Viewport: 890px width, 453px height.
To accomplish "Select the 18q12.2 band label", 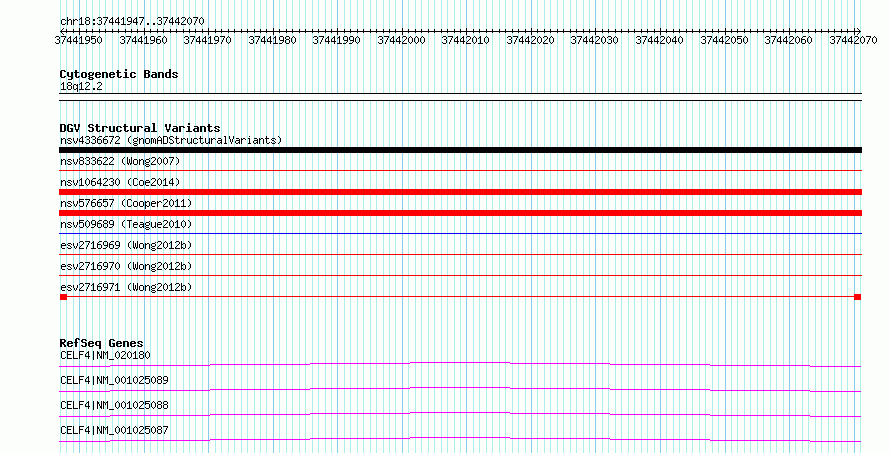I will point(81,86).
